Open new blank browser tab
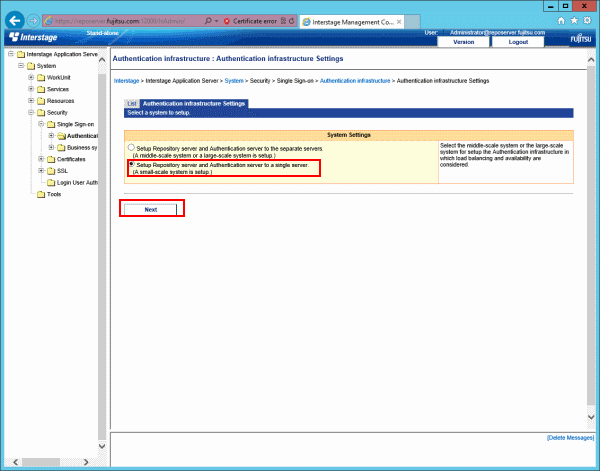 click(x=412, y=22)
